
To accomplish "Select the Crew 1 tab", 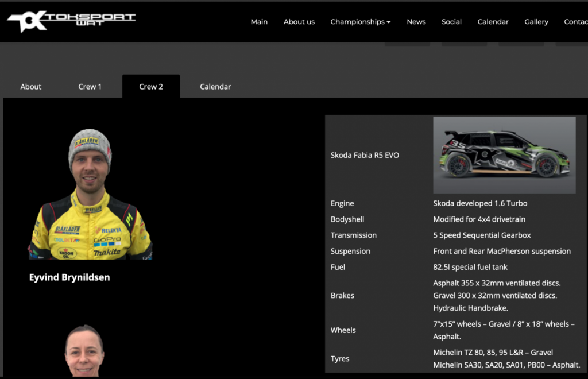I will click(x=90, y=87).
